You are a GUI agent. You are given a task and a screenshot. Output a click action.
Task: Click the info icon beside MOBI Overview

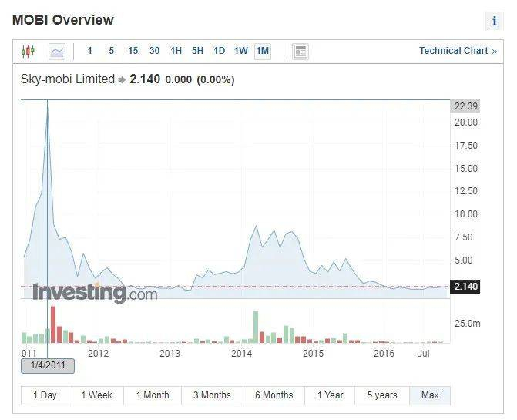(494, 21)
